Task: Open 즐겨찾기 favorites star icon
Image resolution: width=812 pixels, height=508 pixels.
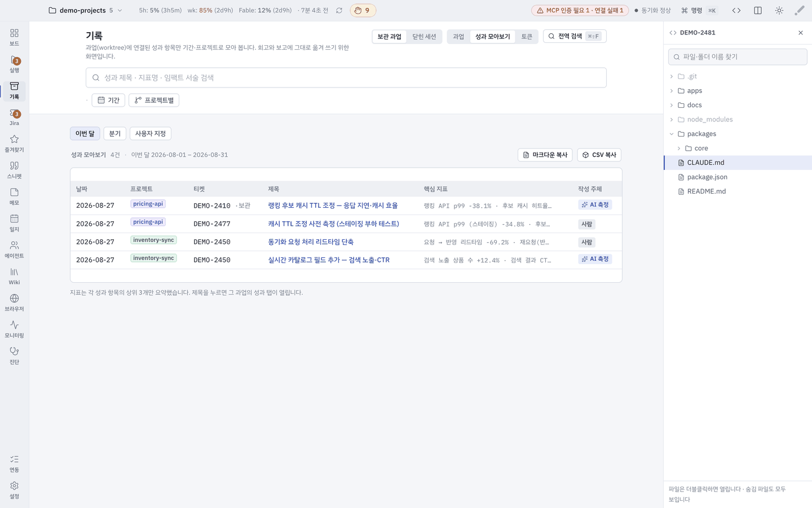Action: (14, 144)
